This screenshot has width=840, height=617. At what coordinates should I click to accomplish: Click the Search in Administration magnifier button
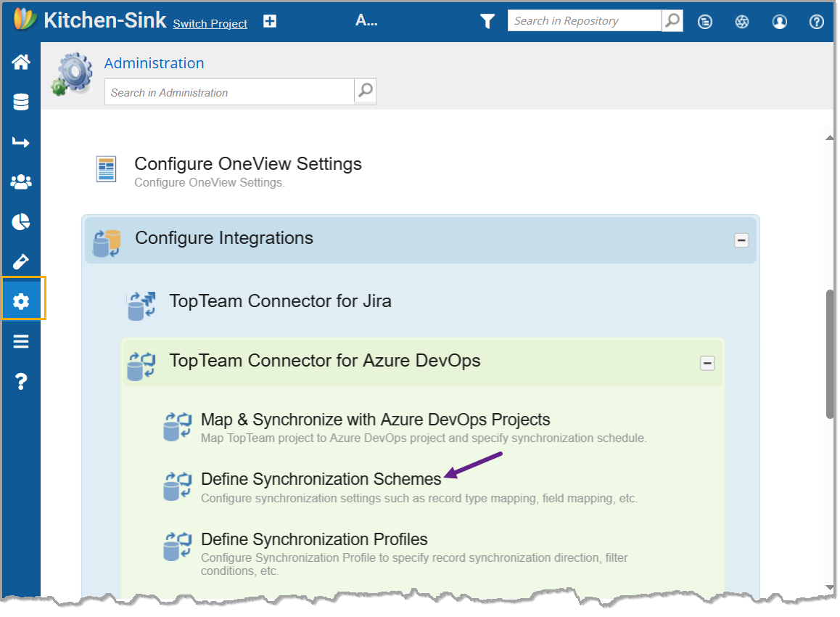click(365, 91)
